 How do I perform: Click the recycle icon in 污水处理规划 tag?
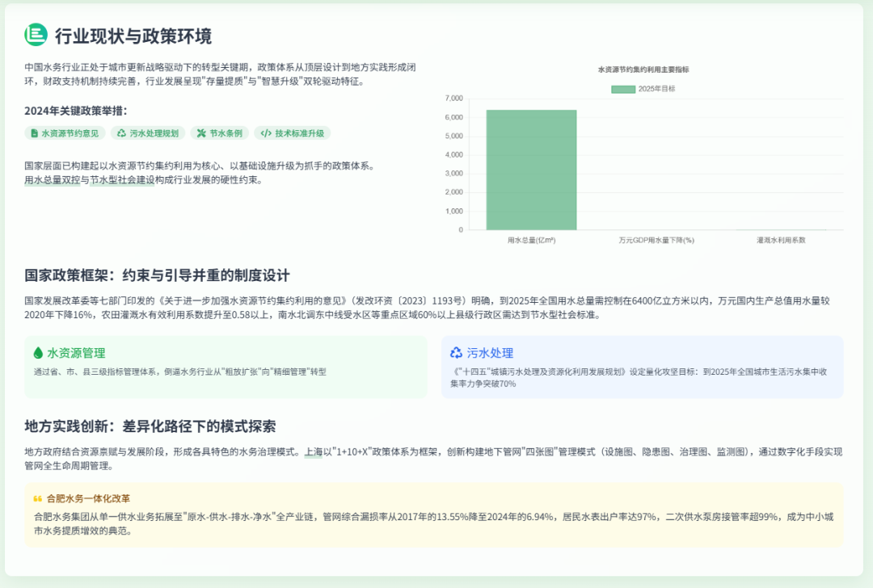[121, 133]
